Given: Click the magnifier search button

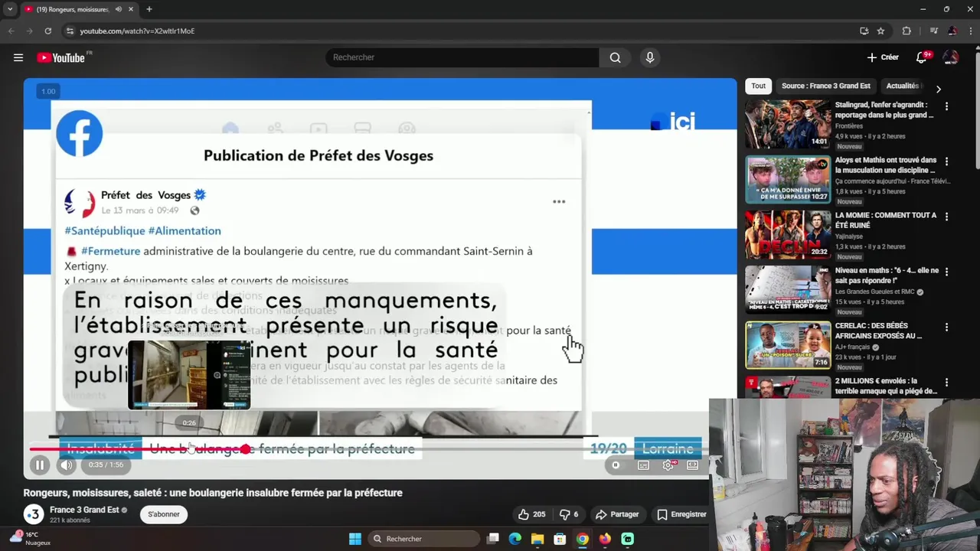Looking at the screenshot, I should (x=615, y=57).
